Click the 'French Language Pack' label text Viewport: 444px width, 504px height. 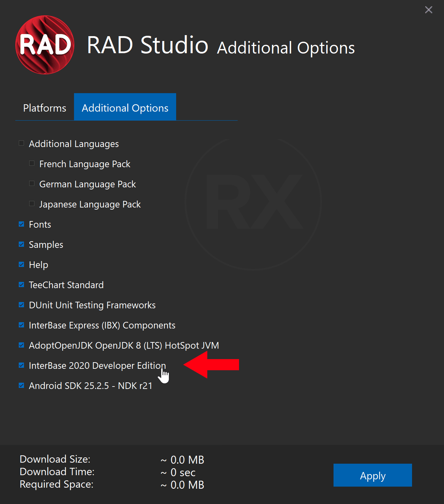85,164
